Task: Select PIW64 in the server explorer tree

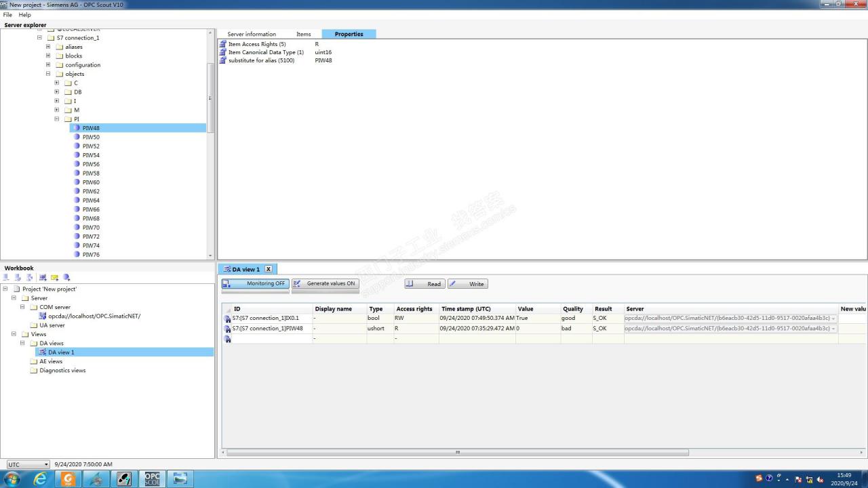Action: click(x=91, y=200)
